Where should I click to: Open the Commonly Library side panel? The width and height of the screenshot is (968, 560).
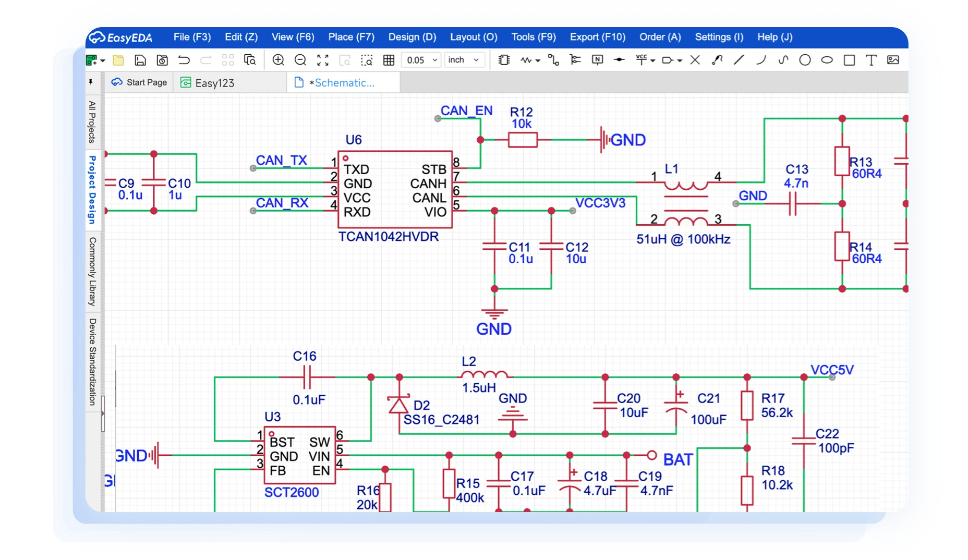tap(92, 271)
